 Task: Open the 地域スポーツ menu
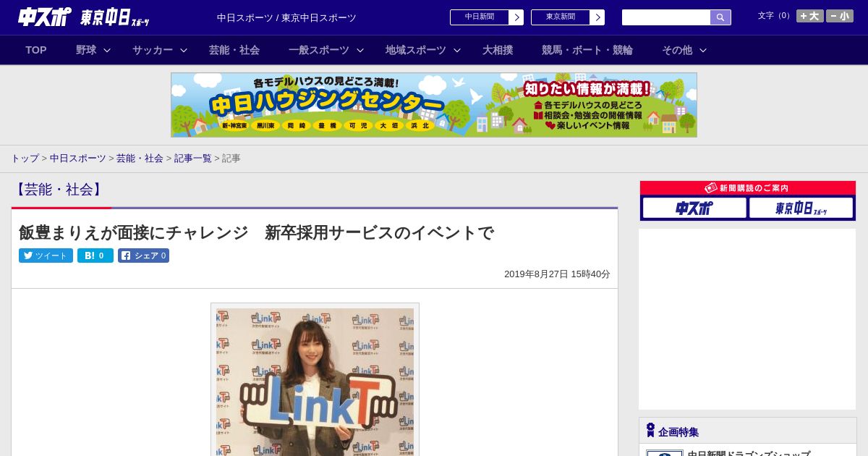click(416, 50)
